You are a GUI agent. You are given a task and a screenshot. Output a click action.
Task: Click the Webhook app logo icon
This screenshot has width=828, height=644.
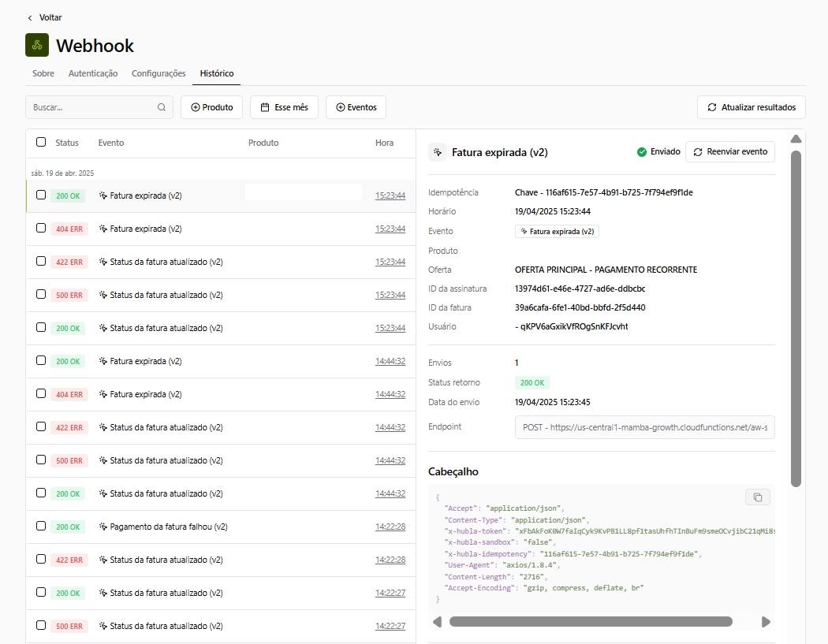point(37,45)
